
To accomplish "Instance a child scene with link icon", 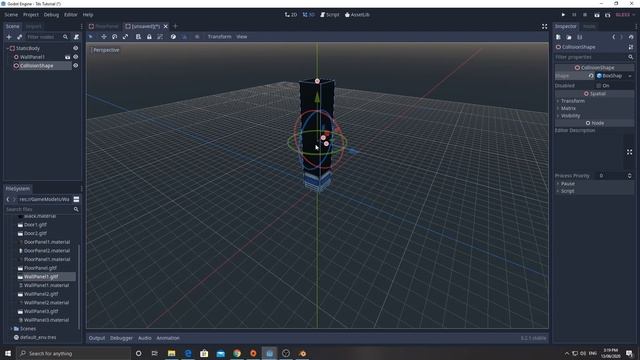I will (19, 37).
